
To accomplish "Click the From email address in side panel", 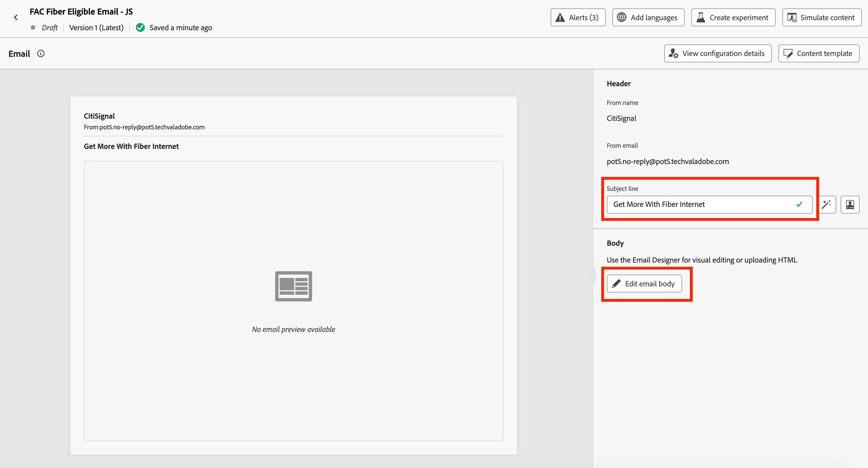I will [667, 162].
